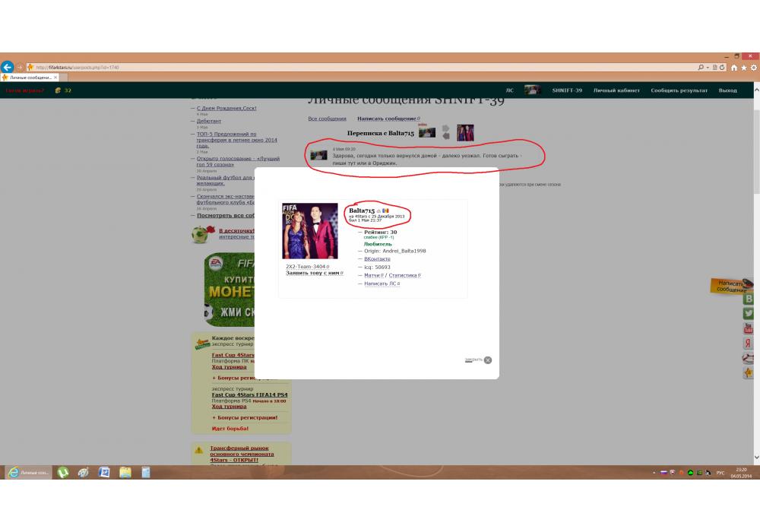This screenshot has width=760, height=532.
Task: Click the 'Icq: 50693' text in popup
Action: point(377,268)
